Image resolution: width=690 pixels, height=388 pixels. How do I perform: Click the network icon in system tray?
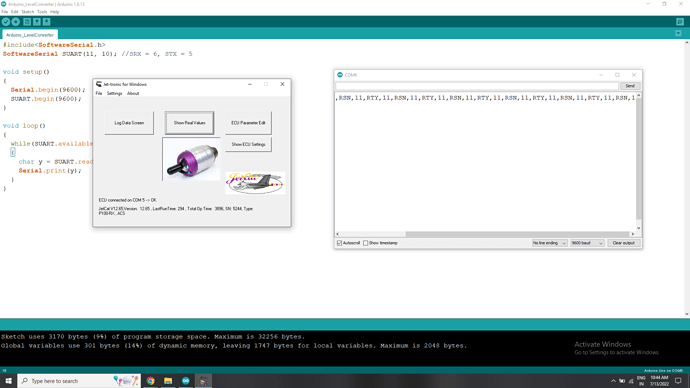point(631,381)
